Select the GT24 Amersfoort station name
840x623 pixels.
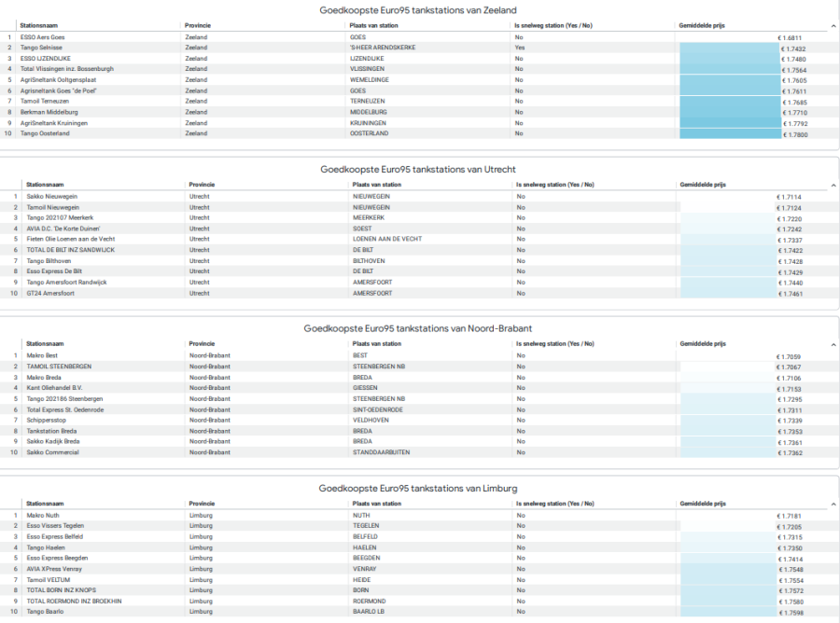coord(50,293)
